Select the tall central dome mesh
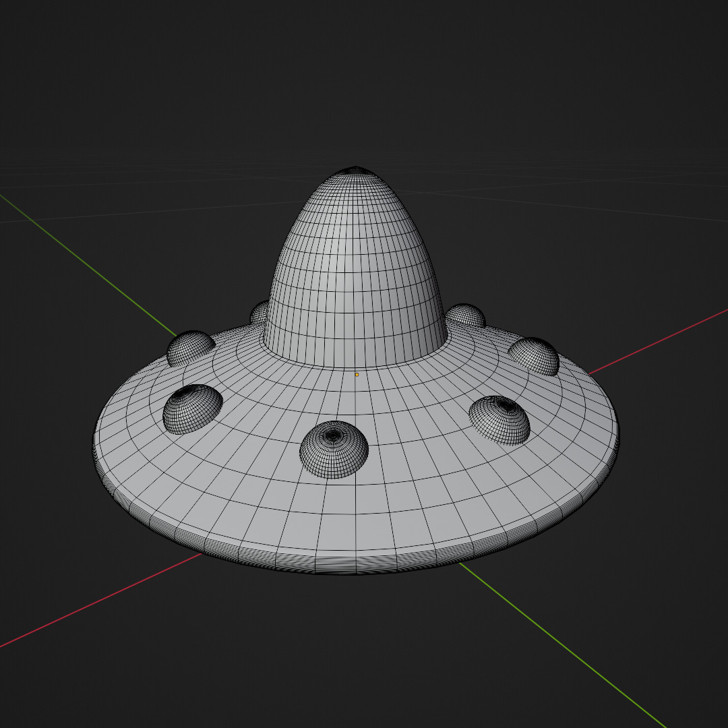728x728 pixels. pyautogui.click(x=355, y=269)
